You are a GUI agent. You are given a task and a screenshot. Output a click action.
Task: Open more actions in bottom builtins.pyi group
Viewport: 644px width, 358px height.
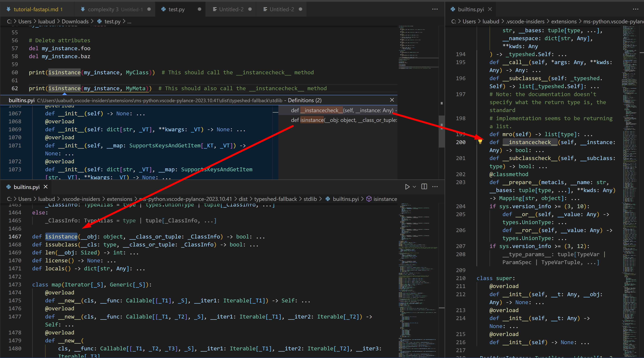[435, 187]
